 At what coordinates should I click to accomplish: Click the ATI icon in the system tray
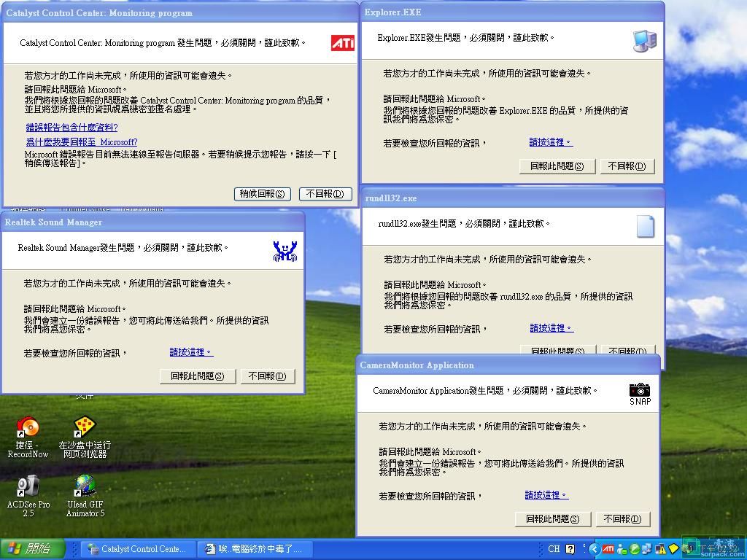pyautogui.click(x=608, y=549)
